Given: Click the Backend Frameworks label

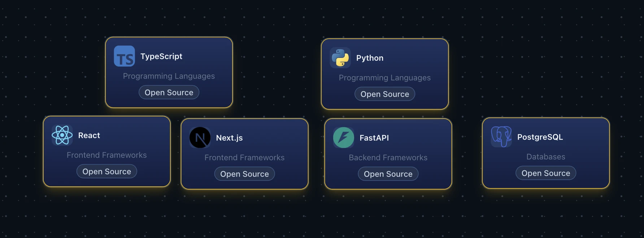Looking at the screenshot, I should 388,158.
